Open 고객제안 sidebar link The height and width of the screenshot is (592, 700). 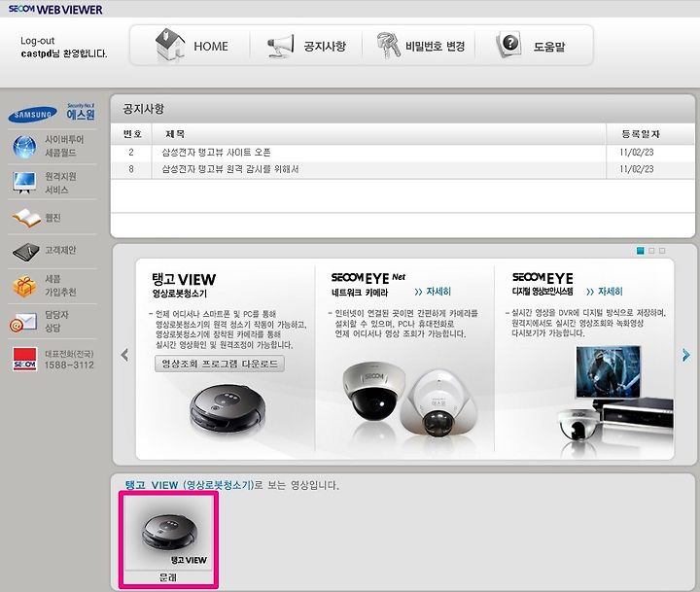pos(60,250)
